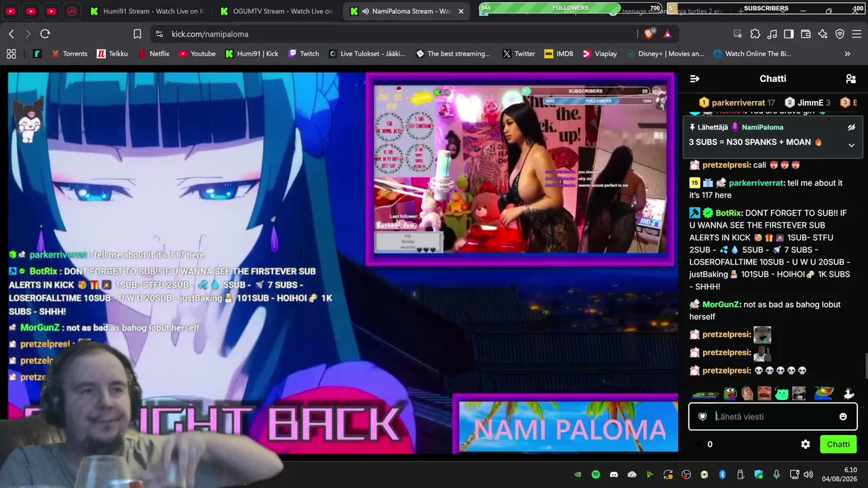Open the Brave Shields icon in address bar
The width and height of the screenshot is (868, 488).
tap(649, 34)
